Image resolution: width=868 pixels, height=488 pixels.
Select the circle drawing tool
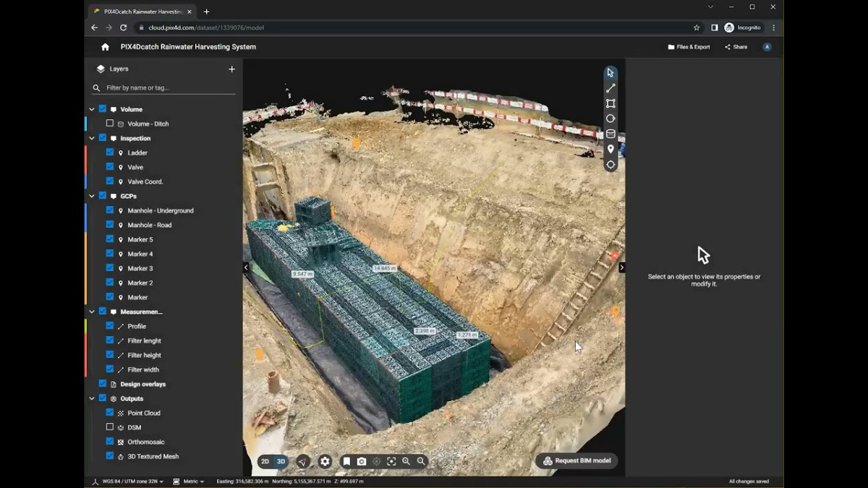[x=610, y=119]
